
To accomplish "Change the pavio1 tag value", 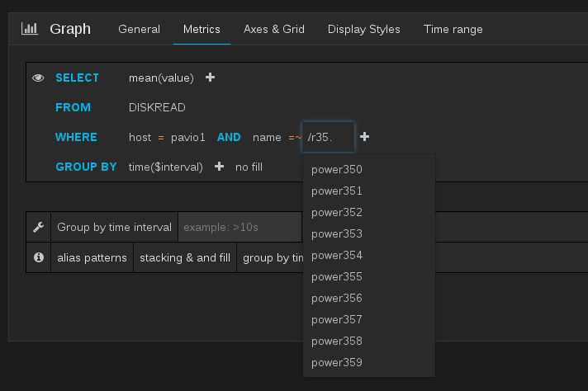I will pyautogui.click(x=187, y=138).
